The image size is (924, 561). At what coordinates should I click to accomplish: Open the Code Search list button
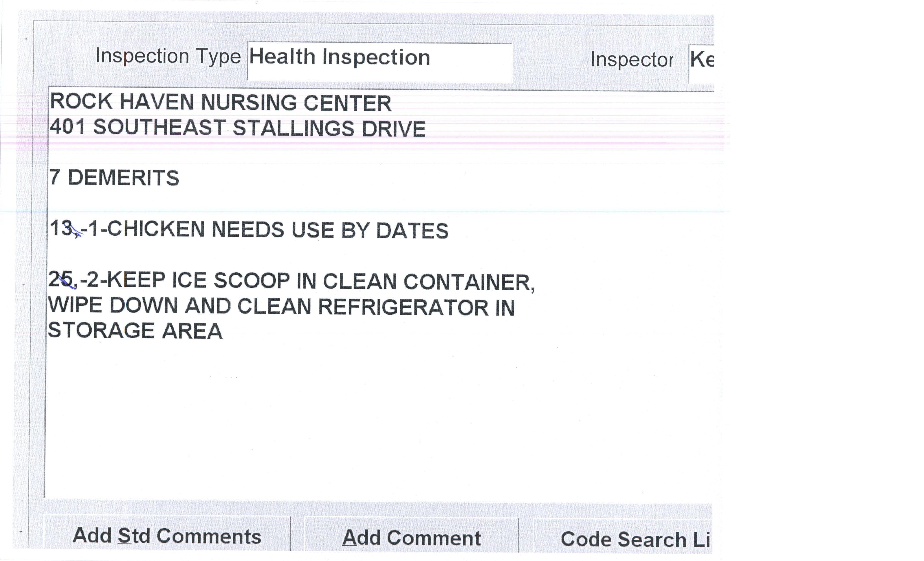click(623, 539)
